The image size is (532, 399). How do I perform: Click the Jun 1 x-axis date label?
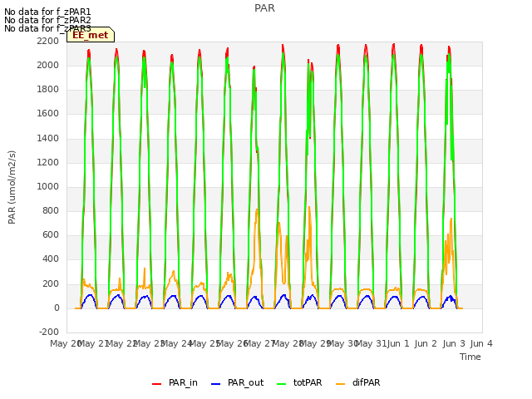click(398, 343)
